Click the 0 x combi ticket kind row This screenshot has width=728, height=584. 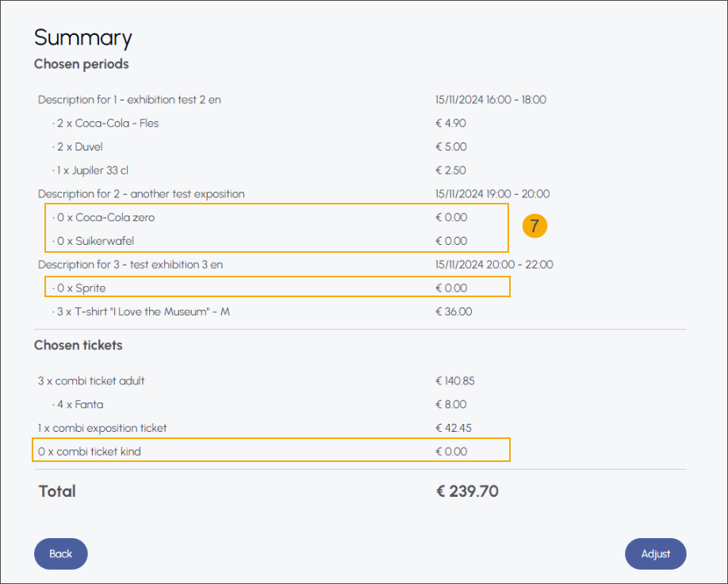[x=90, y=452]
